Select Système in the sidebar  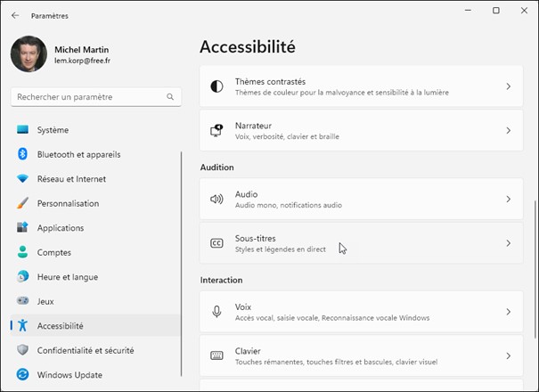click(x=53, y=130)
